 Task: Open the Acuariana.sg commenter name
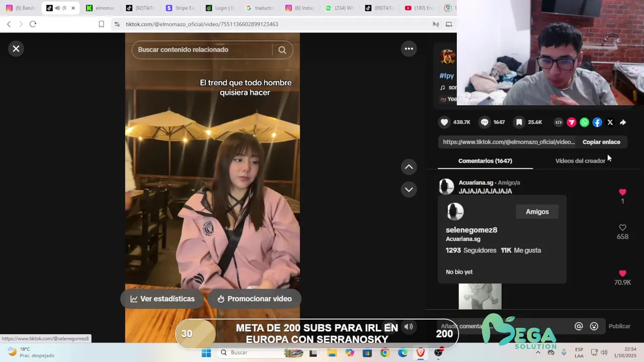476,183
